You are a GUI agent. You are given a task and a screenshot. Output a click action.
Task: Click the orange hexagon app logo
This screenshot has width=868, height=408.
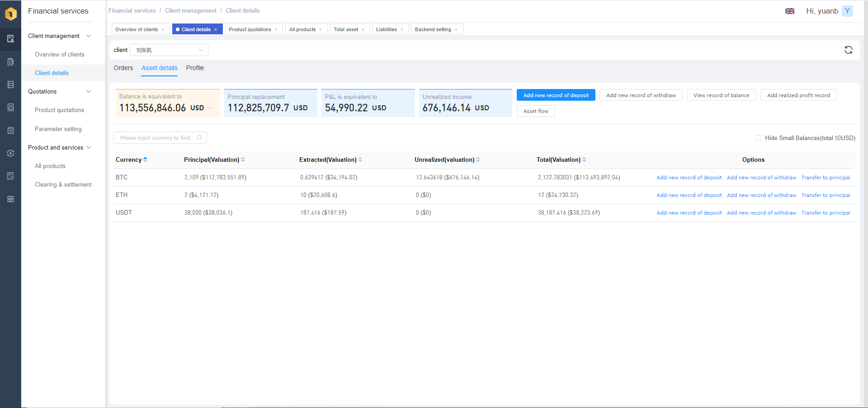11,14
